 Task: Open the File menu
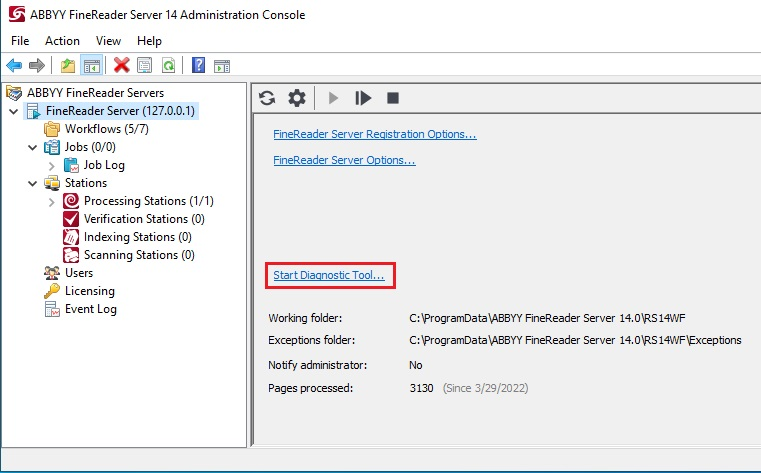[x=20, y=41]
